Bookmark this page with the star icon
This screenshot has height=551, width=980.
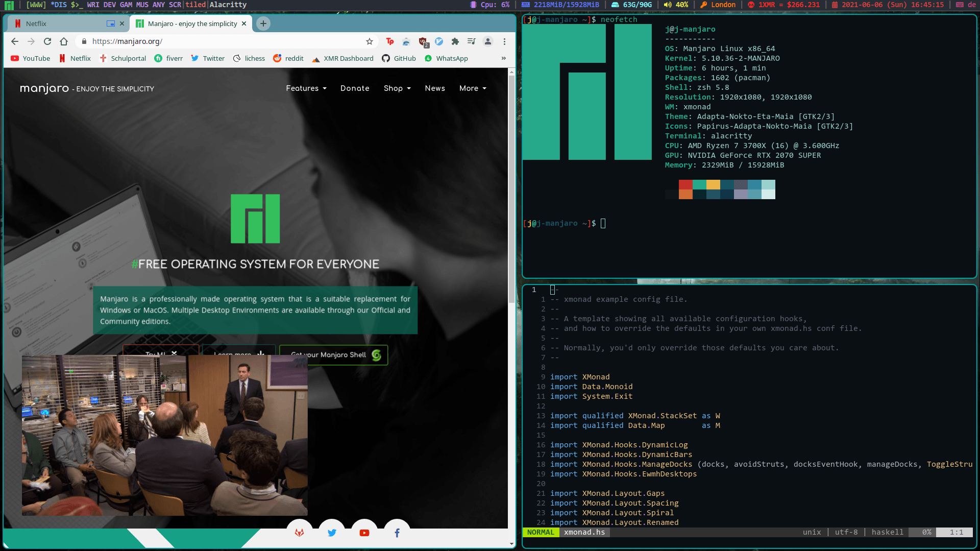[x=370, y=41]
